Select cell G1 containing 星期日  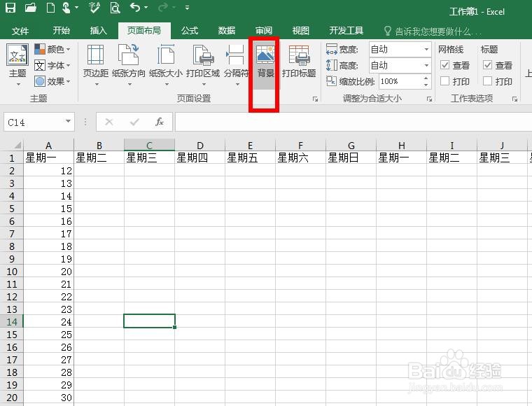point(351,157)
